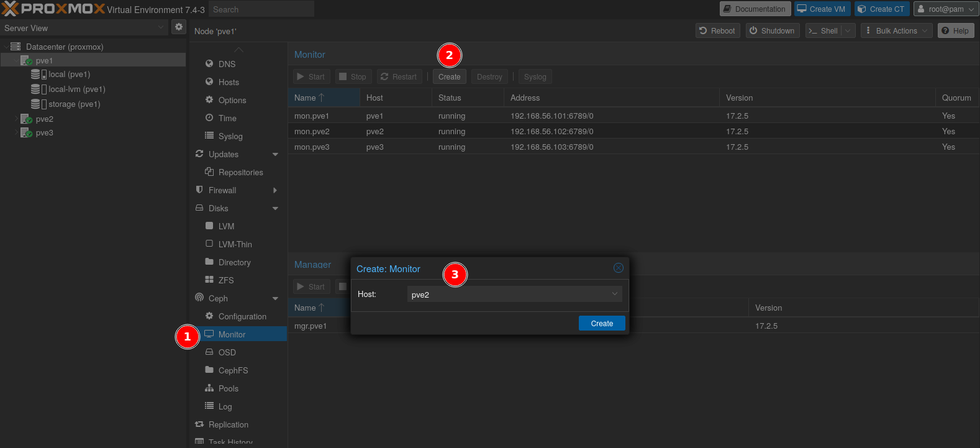Open the Ceph Configuration page
Image resolution: width=980 pixels, height=448 pixels.
tap(242, 316)
